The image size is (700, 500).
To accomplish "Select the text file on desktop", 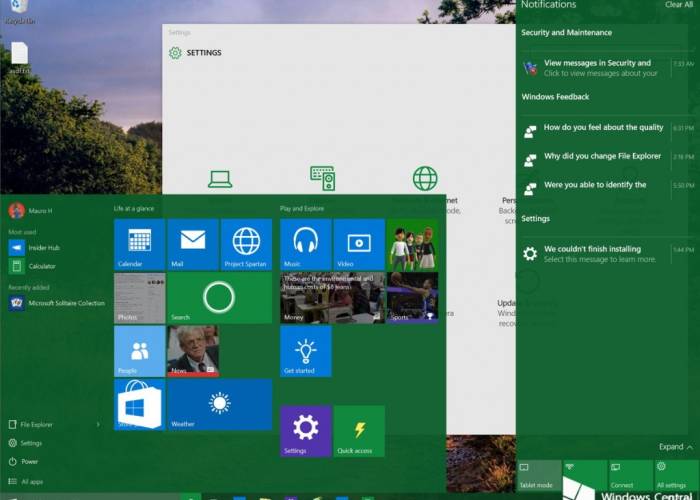I will (x=19, y=58).
